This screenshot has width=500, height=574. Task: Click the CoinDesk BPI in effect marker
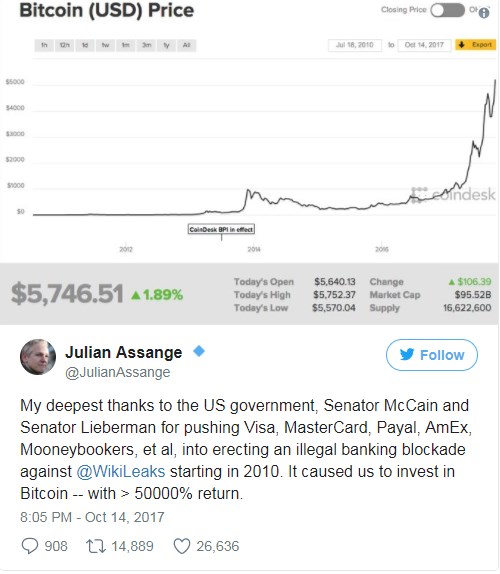(x=221, y=229)
